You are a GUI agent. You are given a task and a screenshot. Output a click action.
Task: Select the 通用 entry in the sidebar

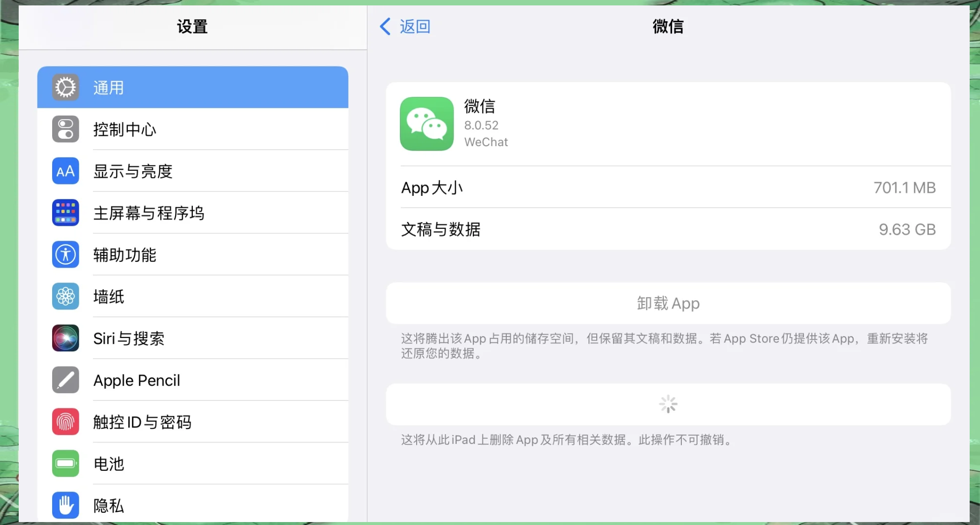click(192, 87)
